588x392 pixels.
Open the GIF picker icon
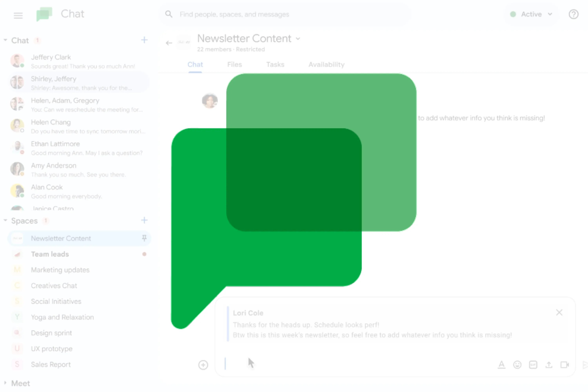coord(533,365)
